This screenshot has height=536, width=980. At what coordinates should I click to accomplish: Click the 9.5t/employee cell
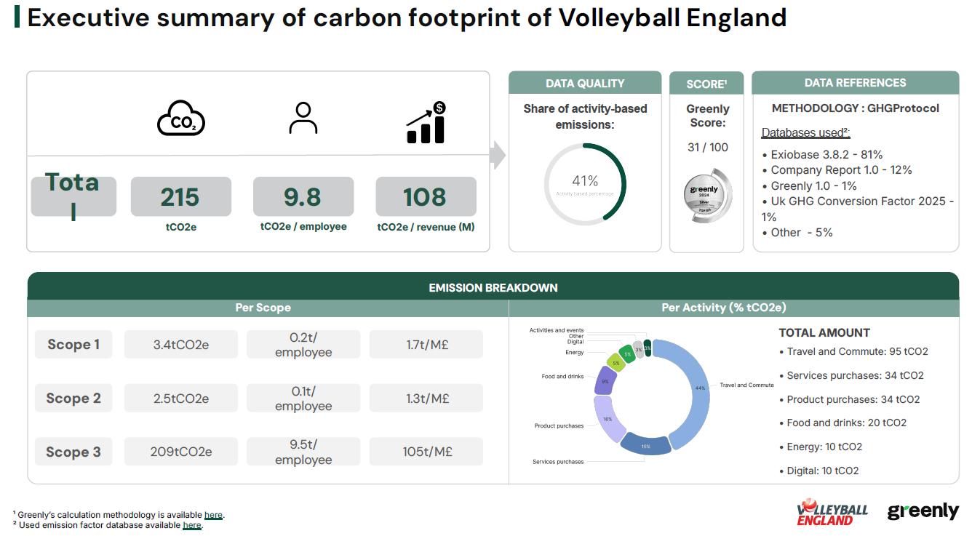[303, 452]
